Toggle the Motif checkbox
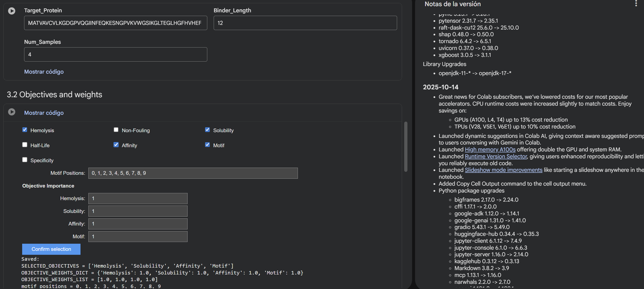 (207, 145)
